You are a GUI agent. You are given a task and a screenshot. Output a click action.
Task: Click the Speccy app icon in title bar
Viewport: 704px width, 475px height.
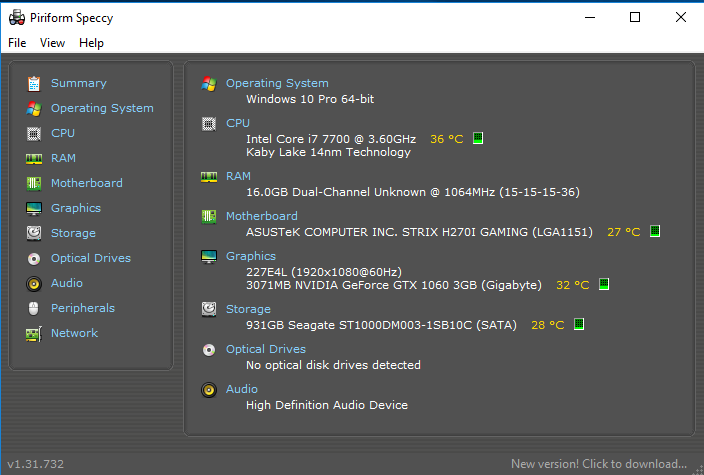17,18
